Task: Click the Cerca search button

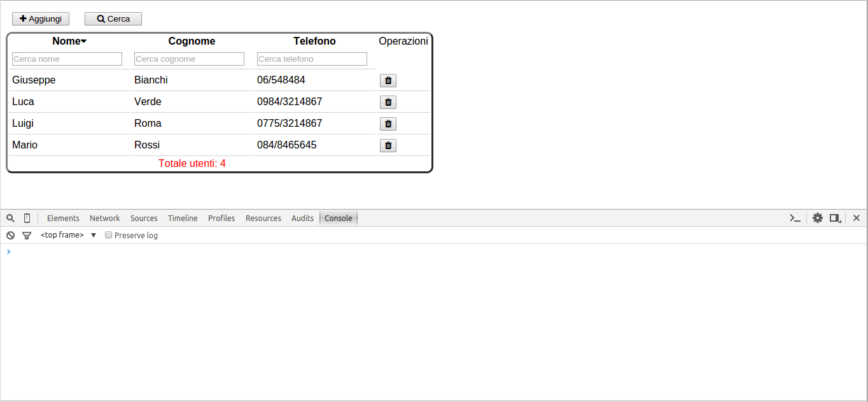Action: [x=113, y=18]
